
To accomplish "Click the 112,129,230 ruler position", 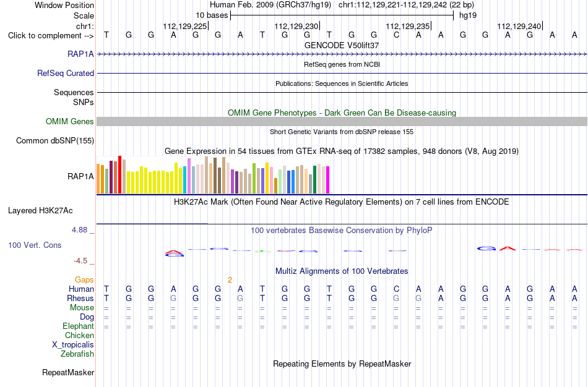I will 296,26.
